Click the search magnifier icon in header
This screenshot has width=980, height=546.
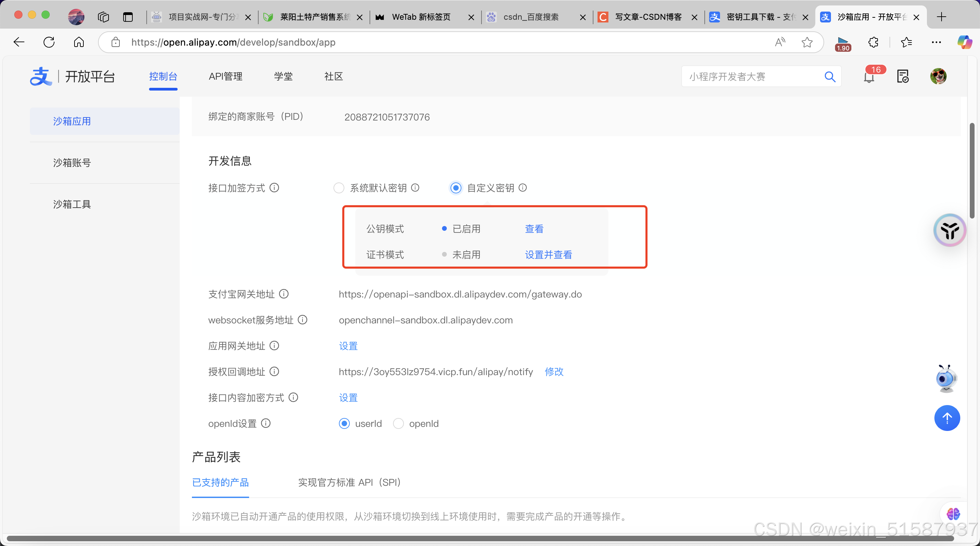point(830,77)
